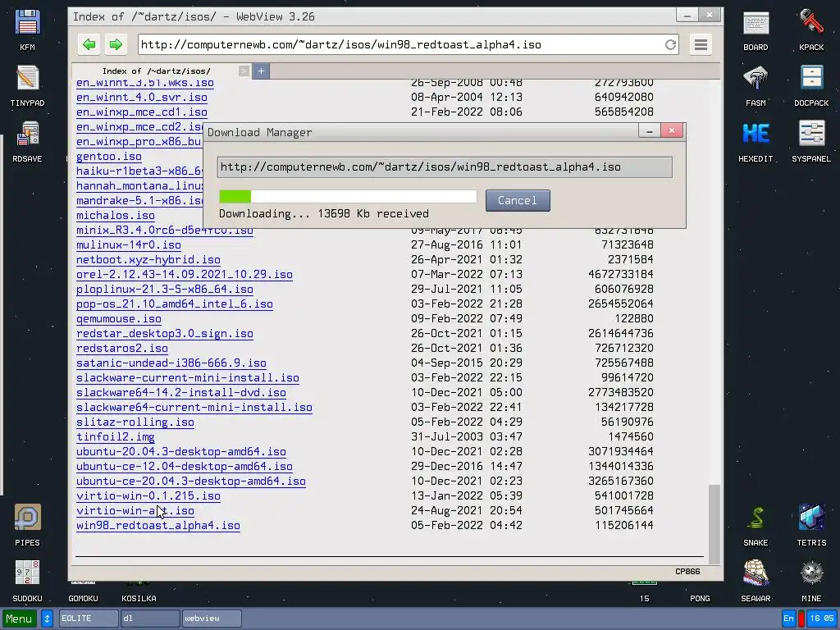Click the Download Manager URL field
This screenshot has height=630, width=840.
[445, 167]
